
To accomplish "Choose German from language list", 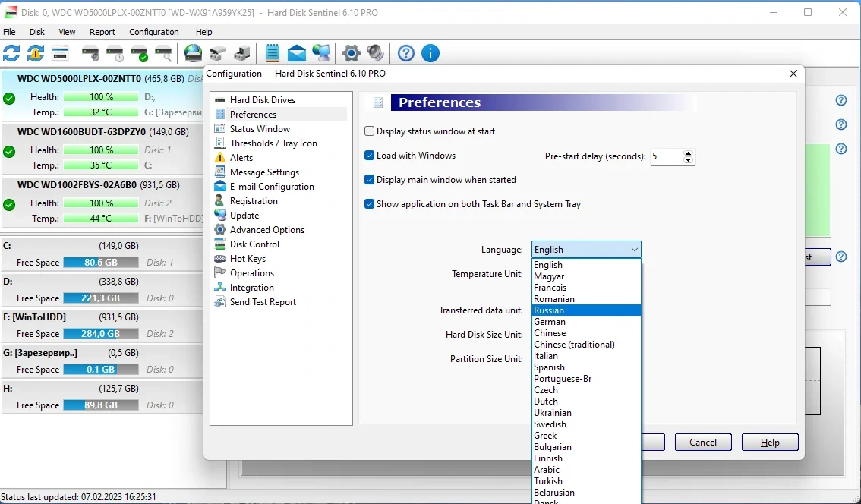I will [x=586, y=322].
